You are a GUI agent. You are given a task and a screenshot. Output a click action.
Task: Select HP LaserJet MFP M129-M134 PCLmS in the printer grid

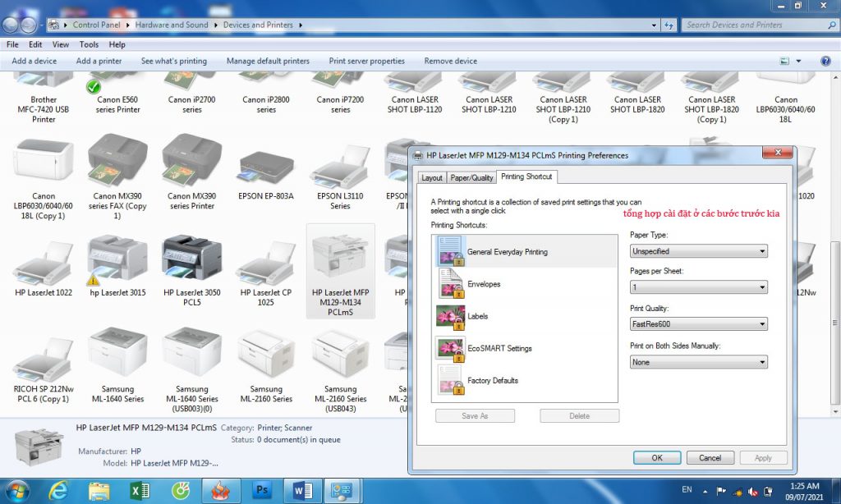[340, 273]
